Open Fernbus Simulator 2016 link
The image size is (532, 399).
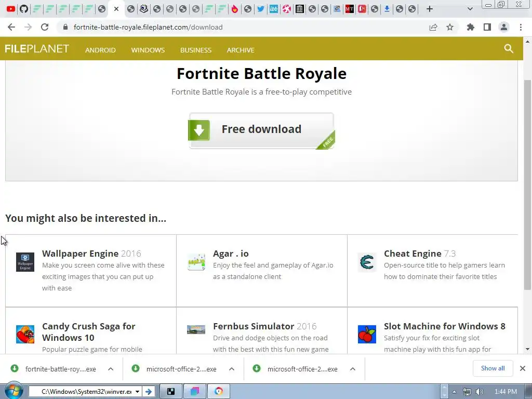[x=264, y=326]
